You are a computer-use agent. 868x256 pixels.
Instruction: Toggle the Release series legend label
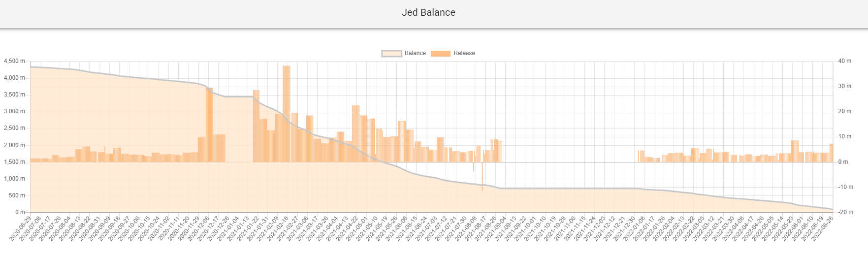point(464,53)
